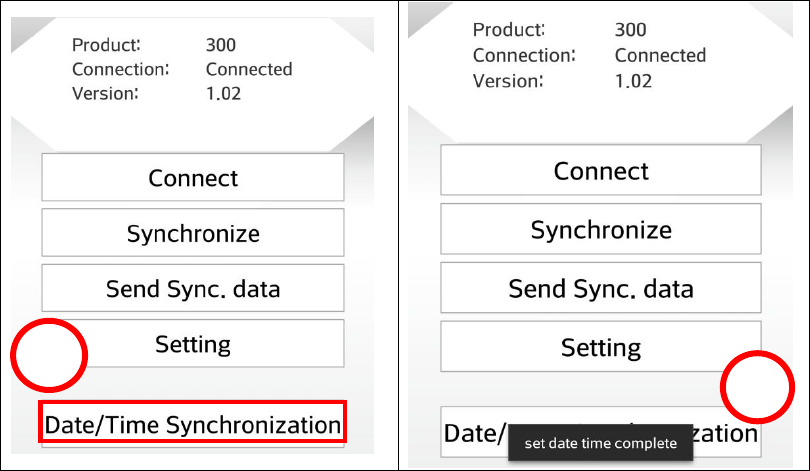Tap Synchronize button in the right screen

[601, 229]
